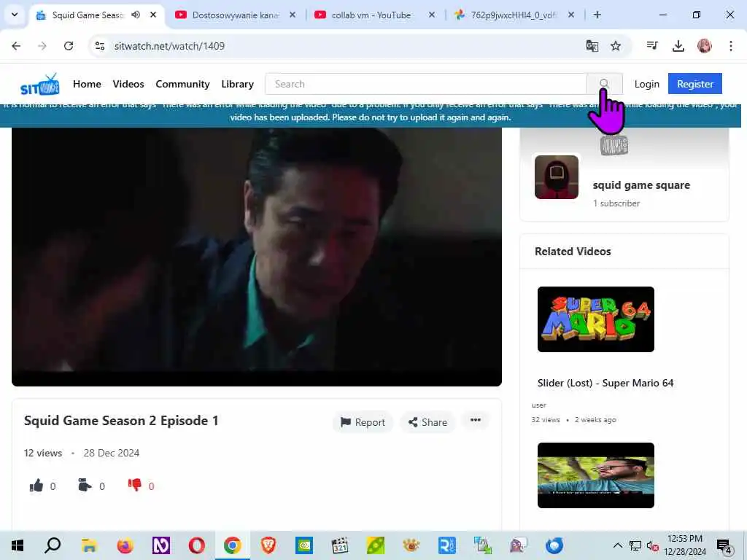The width and height of the screenshot is (747, 560).
Task: Dislike the video with thumbs down
Action: point(135,485)
